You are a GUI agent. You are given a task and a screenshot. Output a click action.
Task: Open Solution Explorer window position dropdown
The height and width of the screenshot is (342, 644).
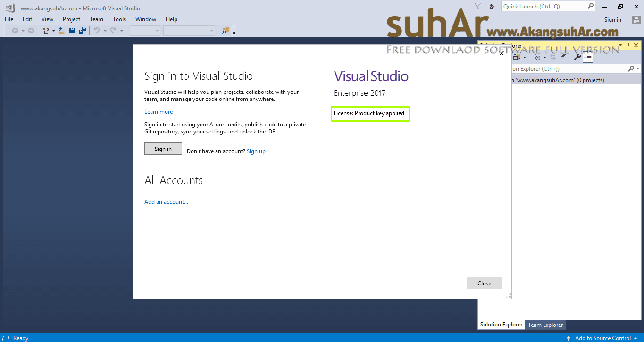tap(620, 46)
